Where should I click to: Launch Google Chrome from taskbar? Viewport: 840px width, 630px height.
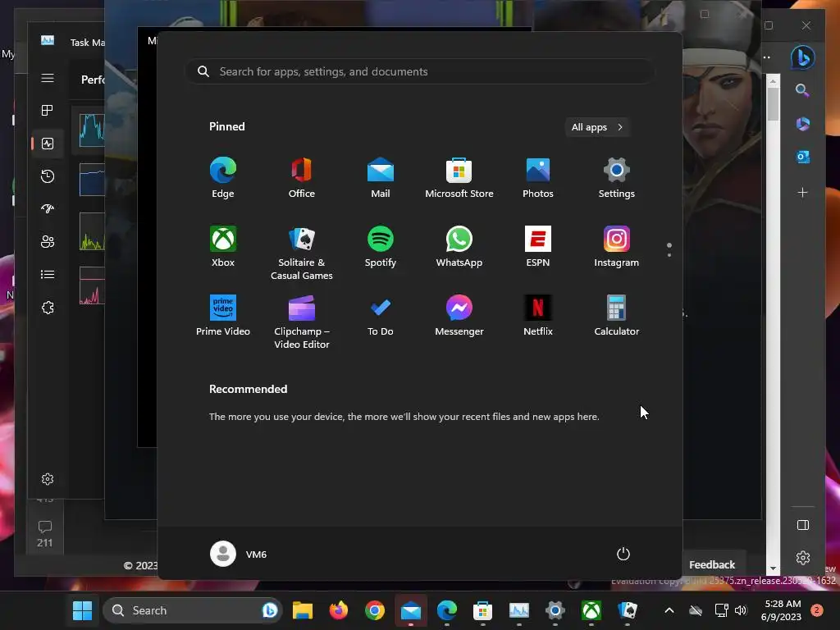tap(375, 610)
